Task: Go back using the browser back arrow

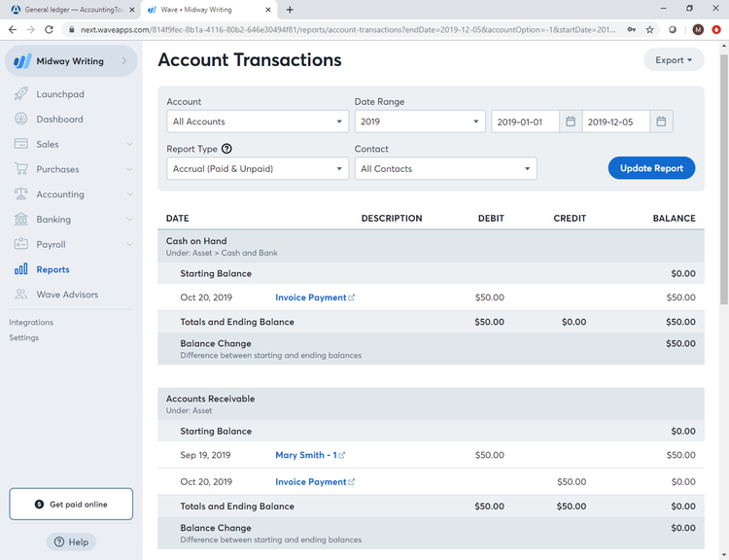Action: tap(13, 30)
